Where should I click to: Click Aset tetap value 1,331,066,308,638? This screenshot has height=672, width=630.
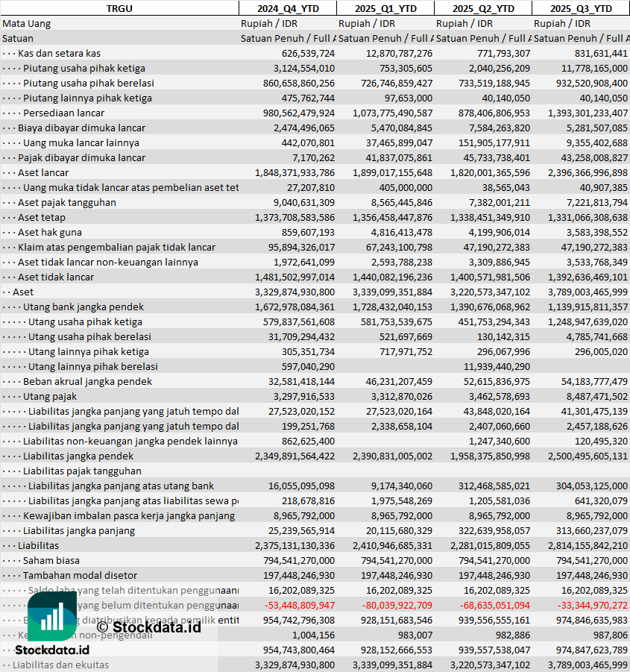coord(588,217)
